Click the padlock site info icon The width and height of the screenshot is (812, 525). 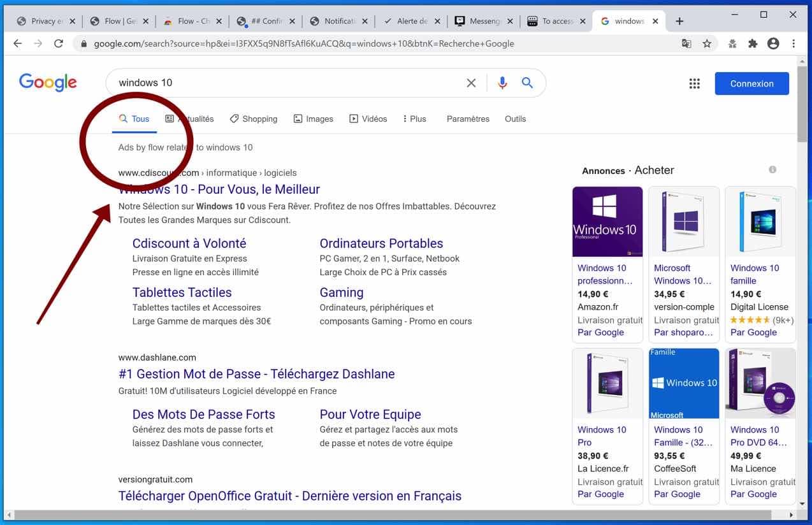[x=83, y=44]
